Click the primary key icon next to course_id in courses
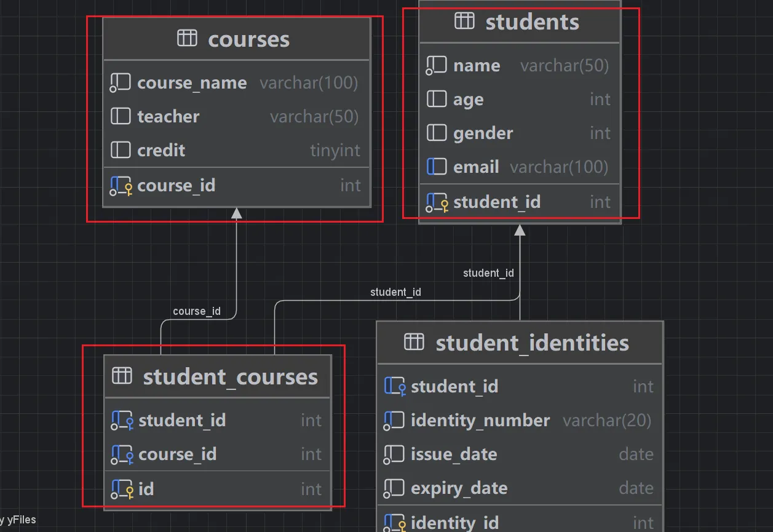 pos(121,186)
